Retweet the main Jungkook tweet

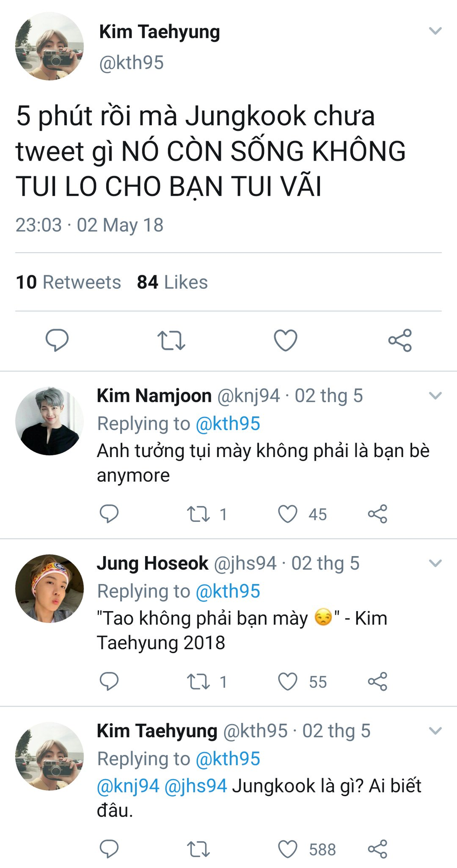[x=171, y=340]
